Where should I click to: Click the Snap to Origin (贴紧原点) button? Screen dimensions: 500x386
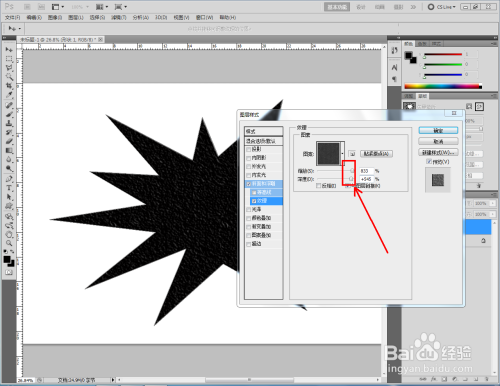(x=376, y=154)
